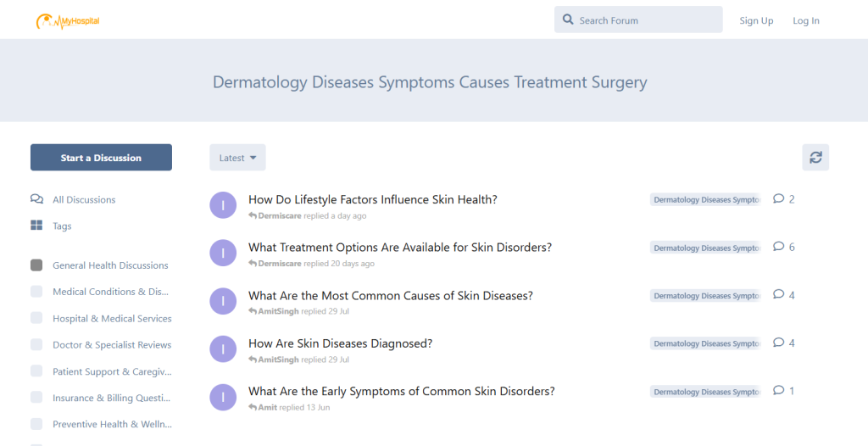
Task: Click the Tags grid icon
Action: click(36, 226)
